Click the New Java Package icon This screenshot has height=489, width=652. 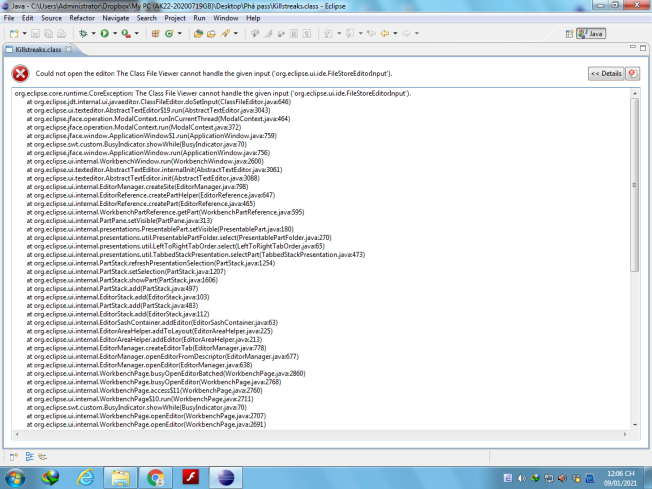(x=156, y=34)
